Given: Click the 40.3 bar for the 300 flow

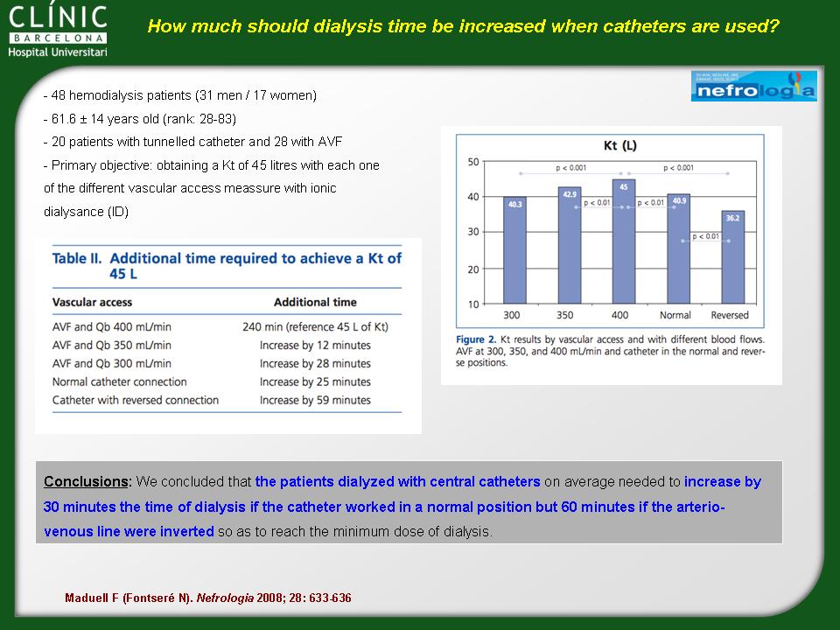Looking at the screenshot, I should 514,250.
